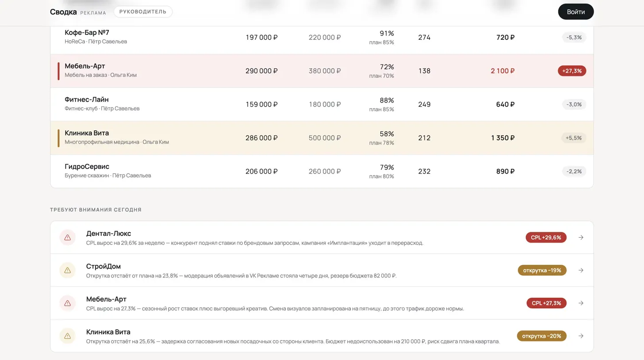Click the Требуют внимания сегодня heading
The height and width of the screenshot is (360, 644).
(x=96, y=210)
